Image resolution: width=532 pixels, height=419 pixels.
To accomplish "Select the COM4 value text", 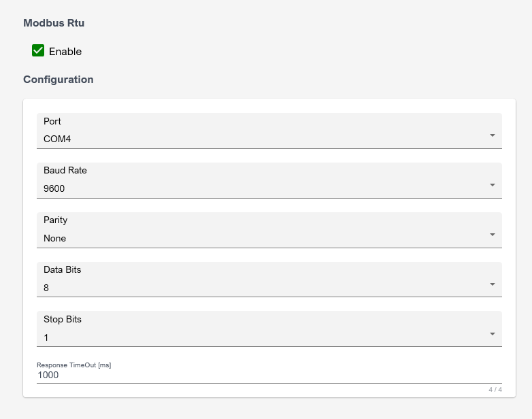I will (57, 139).
